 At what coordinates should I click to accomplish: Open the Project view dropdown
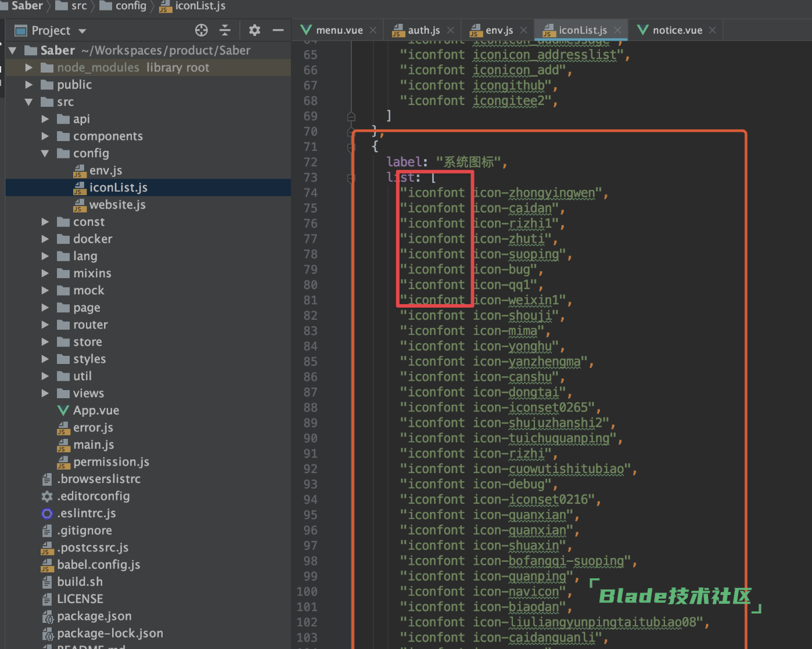[x=82, y=31]
